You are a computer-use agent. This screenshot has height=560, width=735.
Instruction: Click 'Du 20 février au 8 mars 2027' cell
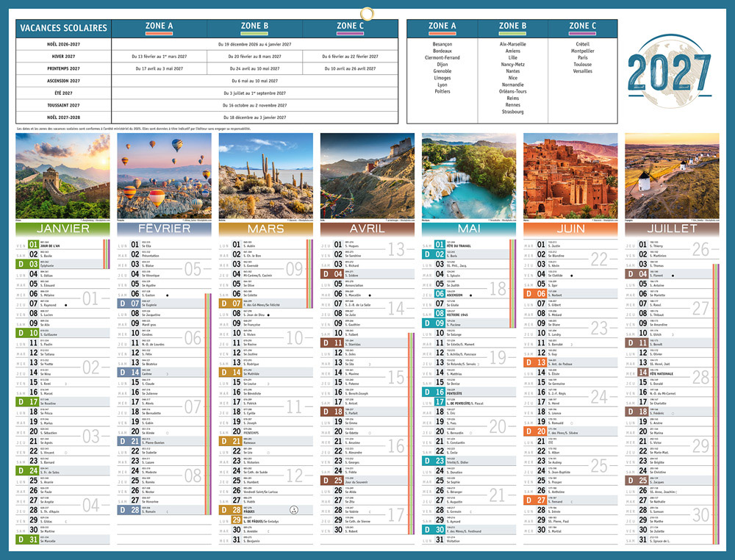pos(254,57)
